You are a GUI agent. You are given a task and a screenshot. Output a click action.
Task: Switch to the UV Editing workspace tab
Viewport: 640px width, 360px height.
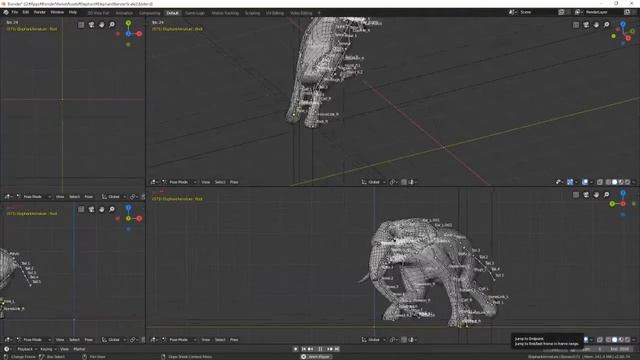(275, 13)
